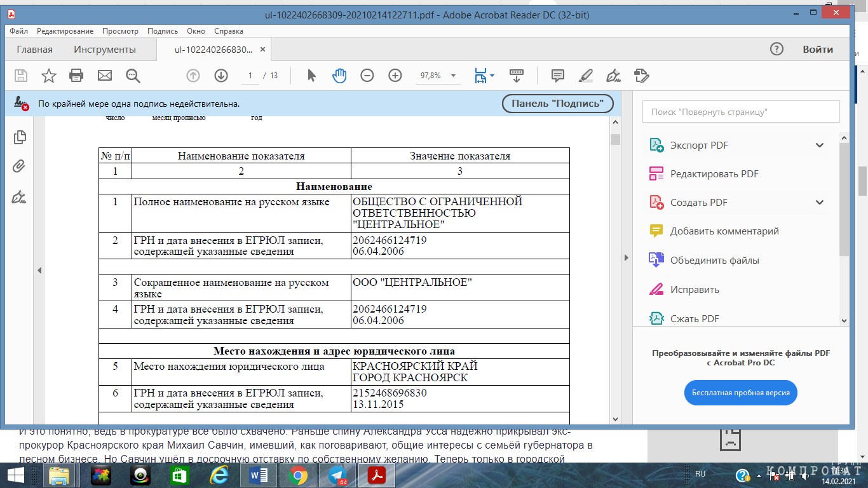The image size is (868, 488).
Task: Open the find text magnifier tool
Action: pos(133,76)
